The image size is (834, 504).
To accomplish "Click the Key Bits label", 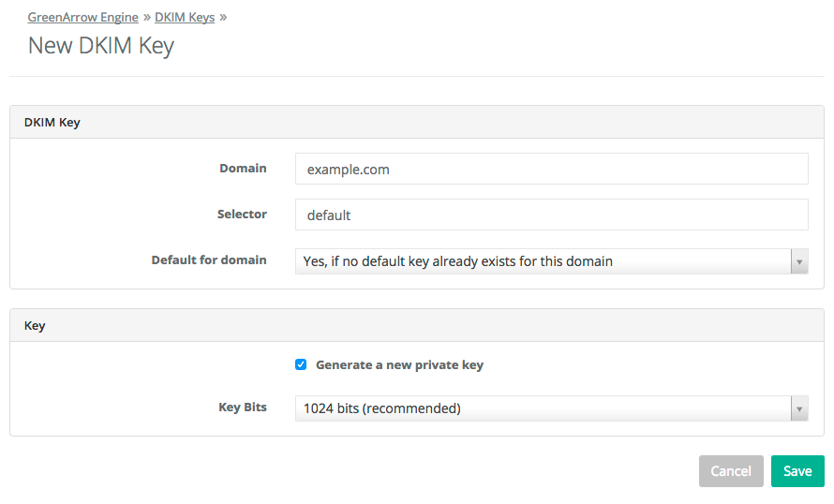I will (x=243, y=407).
